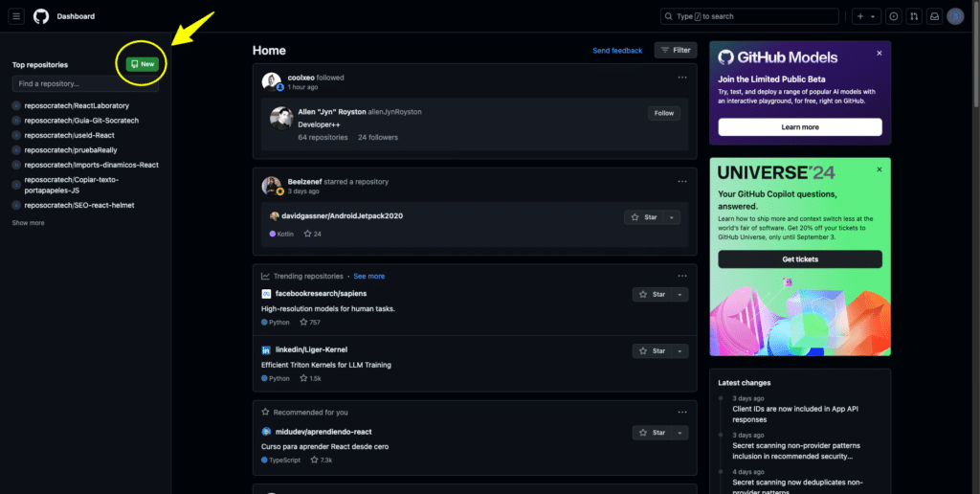Open davidgassner/AndroidJetpack2020 repository
The width and height of the screenshot is (980, 494).
[x=343, y=215]
